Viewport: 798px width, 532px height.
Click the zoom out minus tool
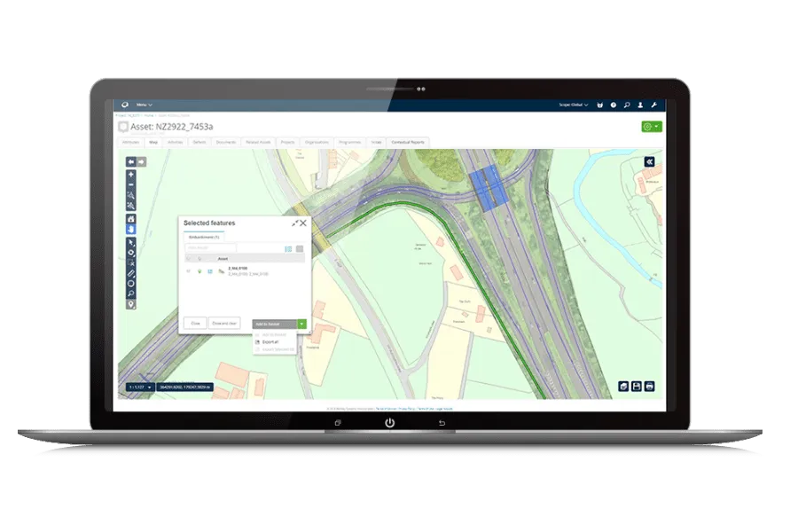tap(131, 184)
